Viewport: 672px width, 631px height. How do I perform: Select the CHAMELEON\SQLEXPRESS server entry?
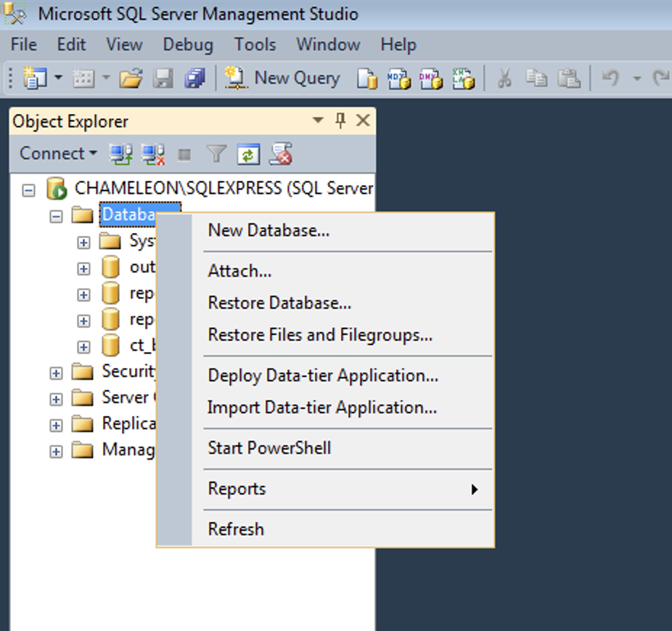[224, 189]
